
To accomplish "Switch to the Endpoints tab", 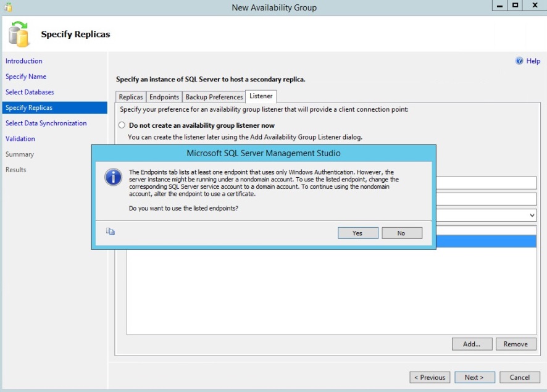I will (164, 97).
